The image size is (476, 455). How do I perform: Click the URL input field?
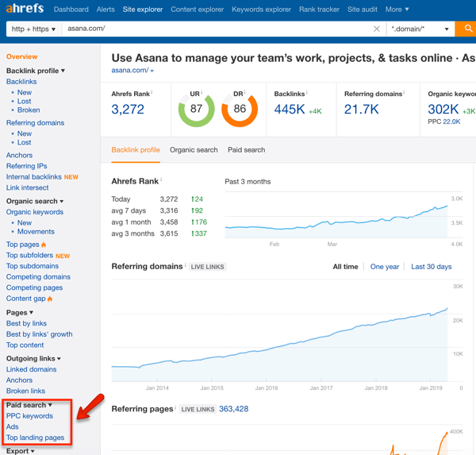click(x=214, y=29)
